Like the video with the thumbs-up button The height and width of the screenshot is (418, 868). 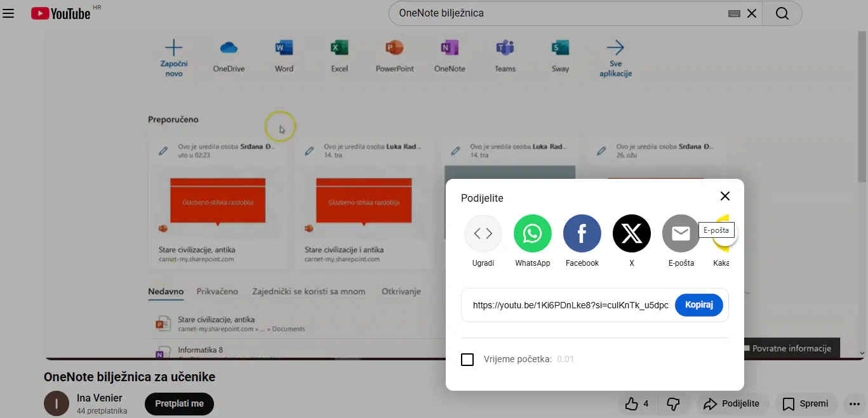click(637, 403)
